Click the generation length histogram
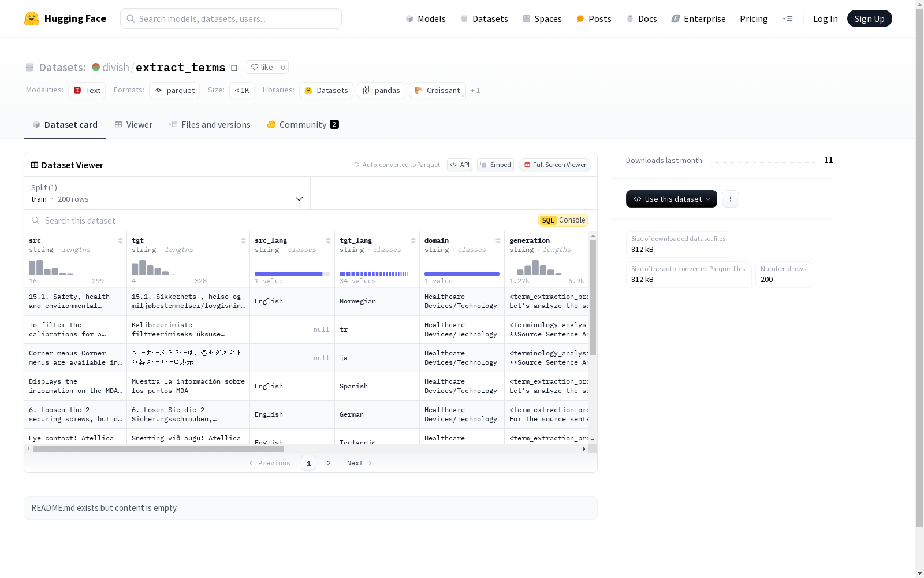Viewport: 924px width, 578px height. pyautogui.click(x=547, y=267)
